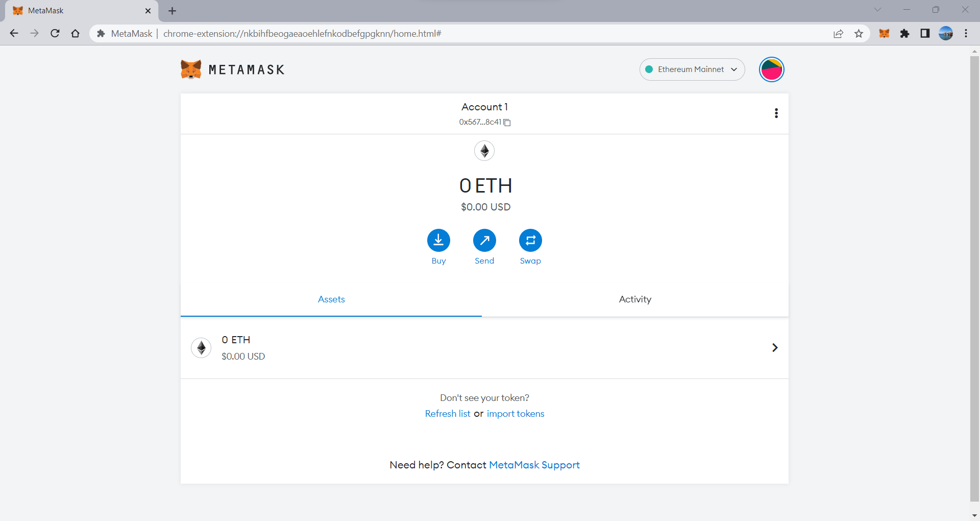The height and width of the screenshot is (521, 980).
Task: Open account options three-dot menu
Action: pyautogui.click(x=776, y=113)
